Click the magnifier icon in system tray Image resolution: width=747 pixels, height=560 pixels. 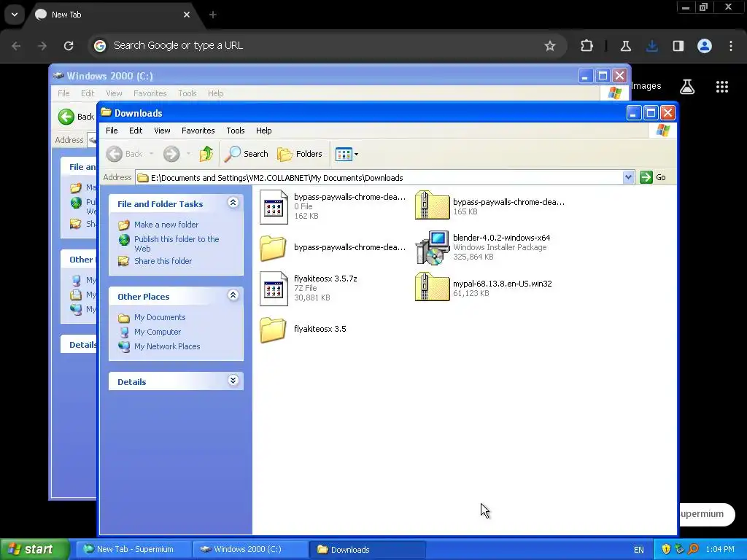tap(693, 550)
